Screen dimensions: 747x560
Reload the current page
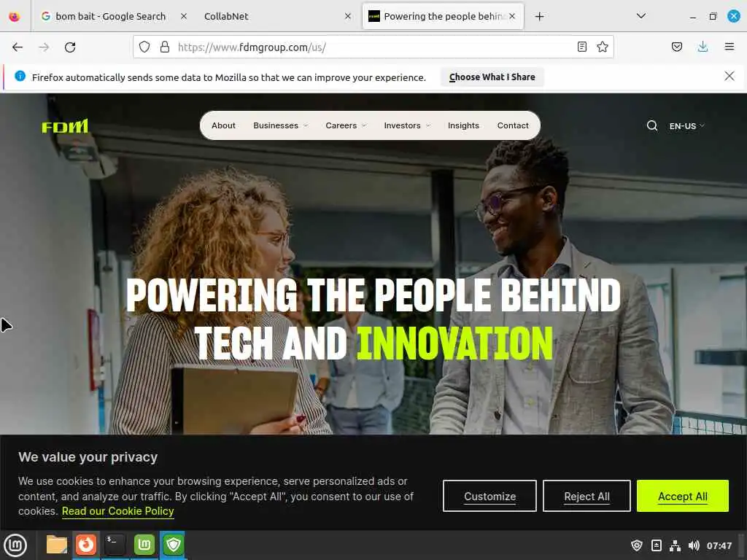pyautogui.click(x=70, y=47)
